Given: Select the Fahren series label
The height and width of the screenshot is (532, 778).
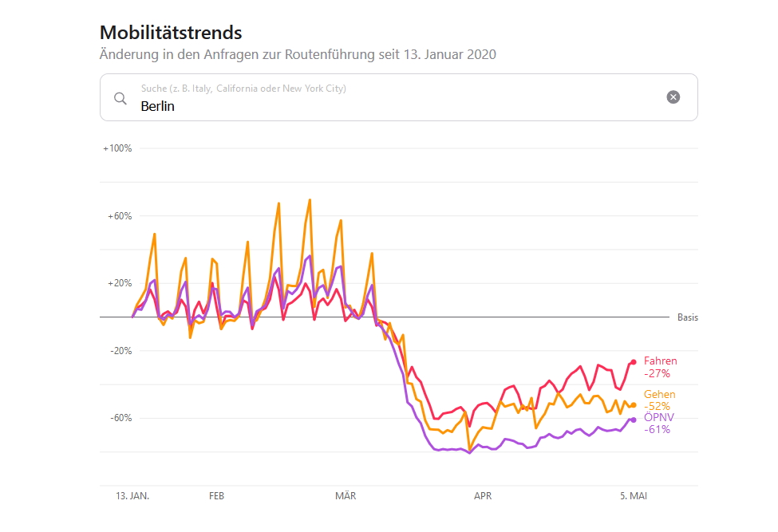Looking at the screenshot, I should click(x=660, y=361).
